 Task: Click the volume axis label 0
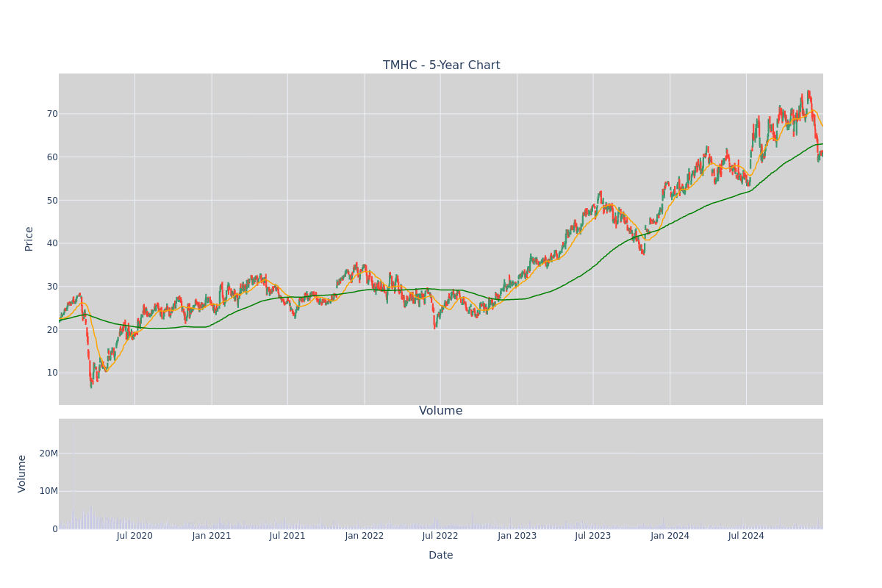point(55,529)
